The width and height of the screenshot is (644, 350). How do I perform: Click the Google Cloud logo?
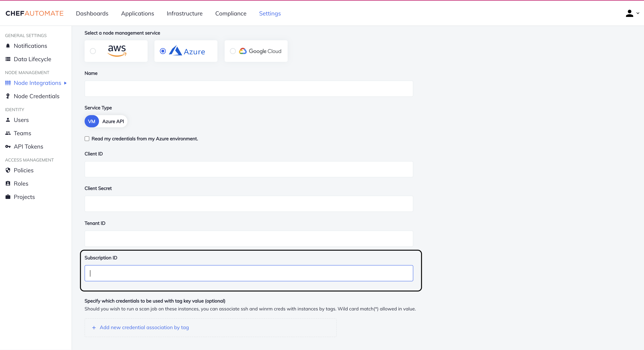click(260, 51)
